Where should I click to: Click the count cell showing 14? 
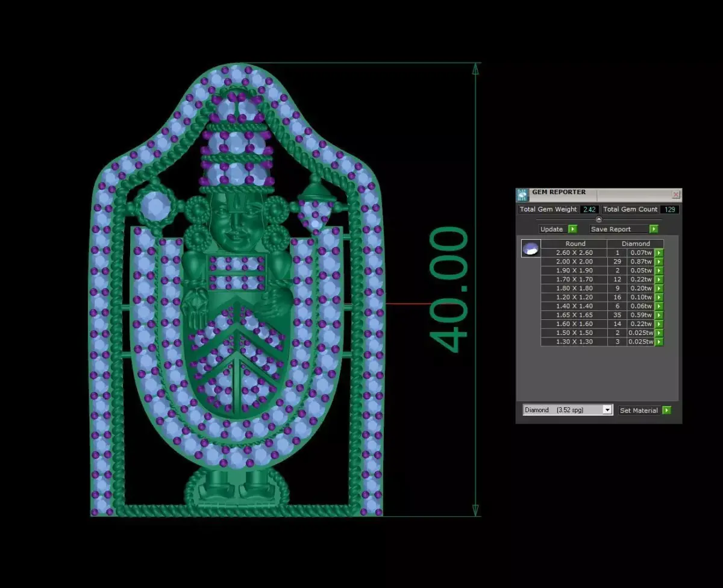click(617, 324)
